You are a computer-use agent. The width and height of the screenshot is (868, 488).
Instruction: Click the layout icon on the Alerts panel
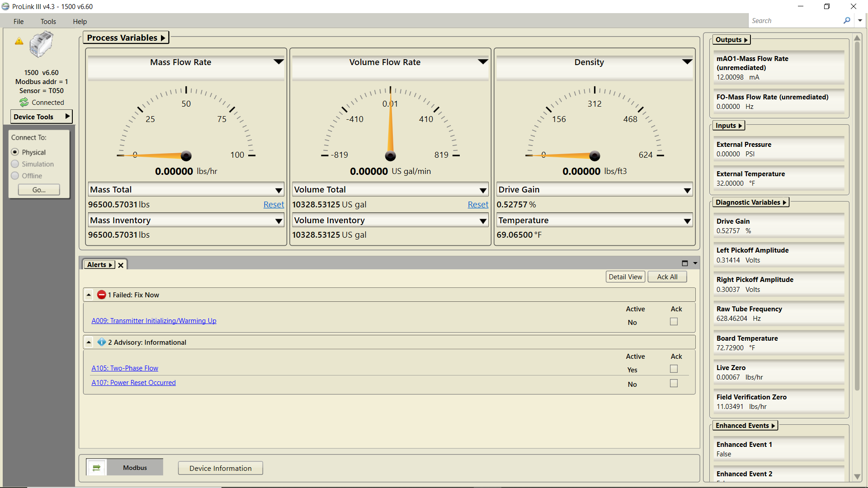pos(685,263)
